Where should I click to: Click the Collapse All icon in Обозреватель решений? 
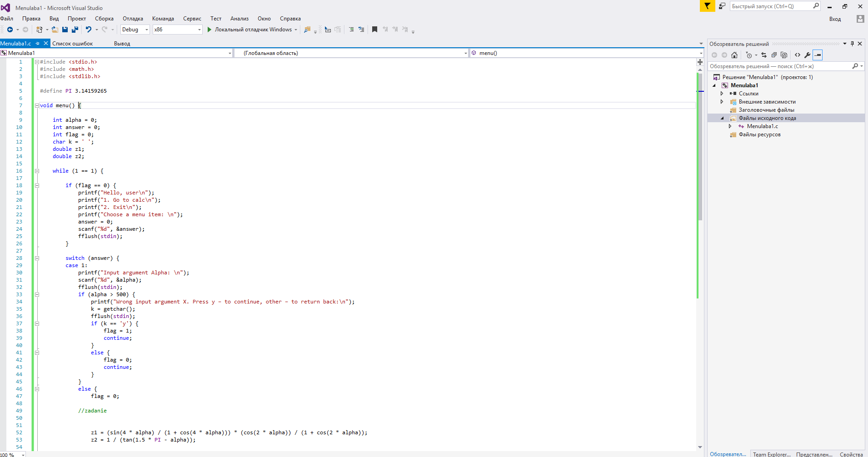tap(774, 55)
